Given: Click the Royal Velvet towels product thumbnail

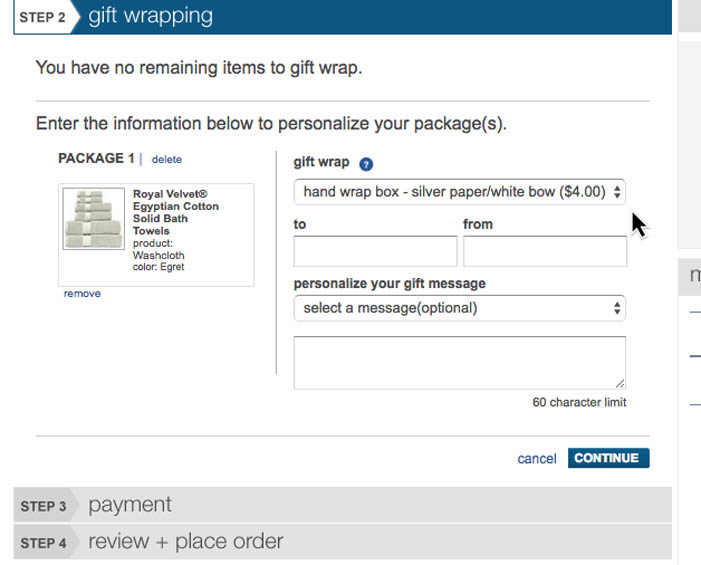Looking at the screenshot, I should tap(91, 220).
